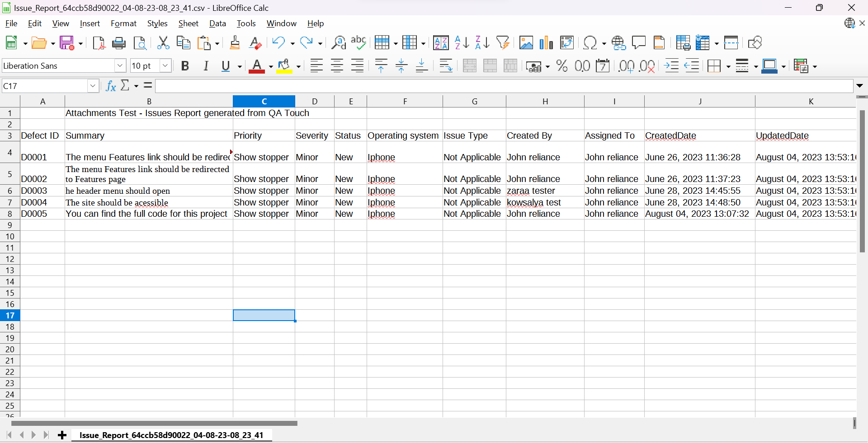Toggle Print Preview icon

click(x=140, y=43)
